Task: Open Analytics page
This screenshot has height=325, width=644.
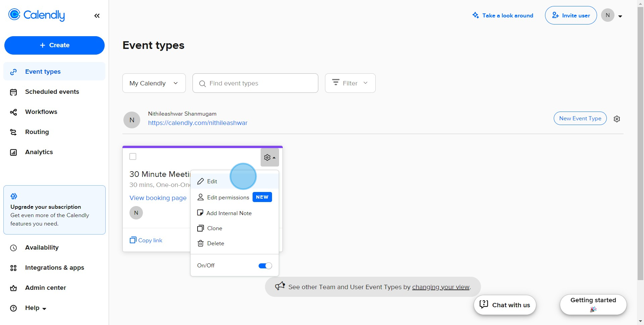Action: (x=39, y=152)
